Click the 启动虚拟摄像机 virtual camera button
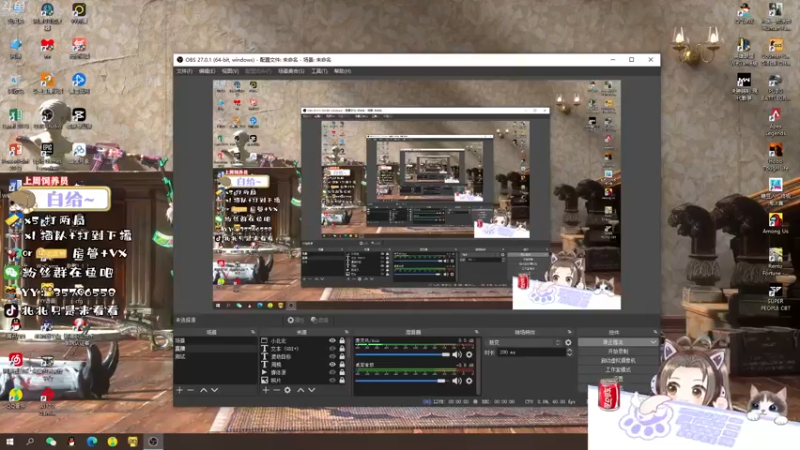800x450 pixels. pos(618,360)
